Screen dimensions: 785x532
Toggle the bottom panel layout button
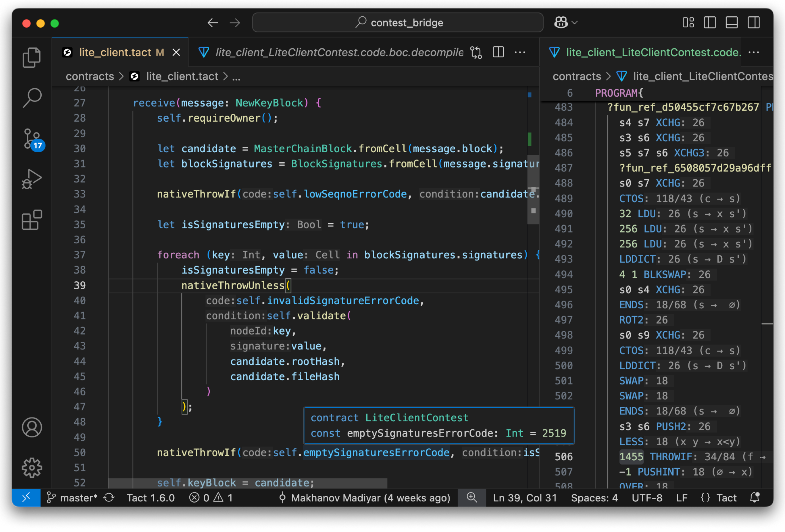pyautogui.click(x=732, y=23)
